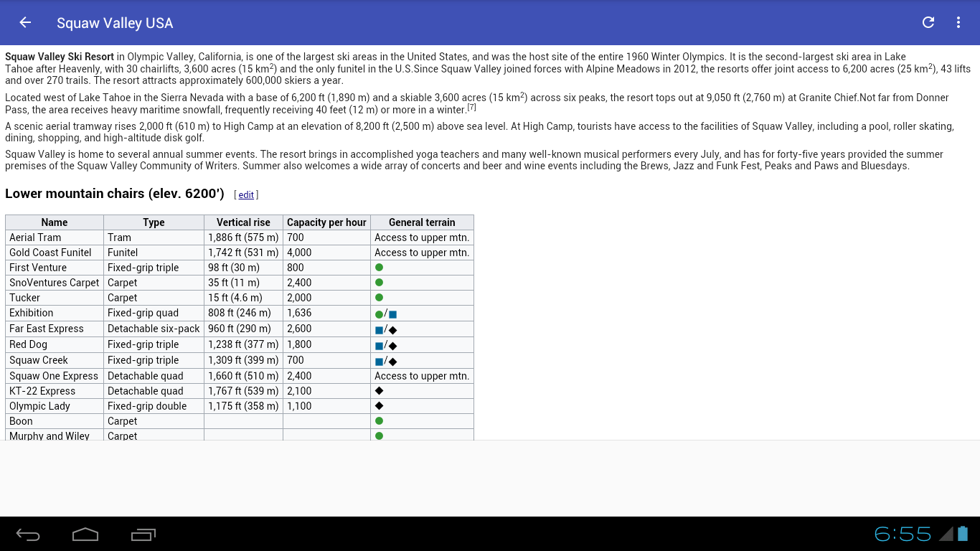This screenshot has width=980, height=551.
Task: Click 'Access to upper mtn.' in Aerial Tram row
Action: [x=422, y=237]
